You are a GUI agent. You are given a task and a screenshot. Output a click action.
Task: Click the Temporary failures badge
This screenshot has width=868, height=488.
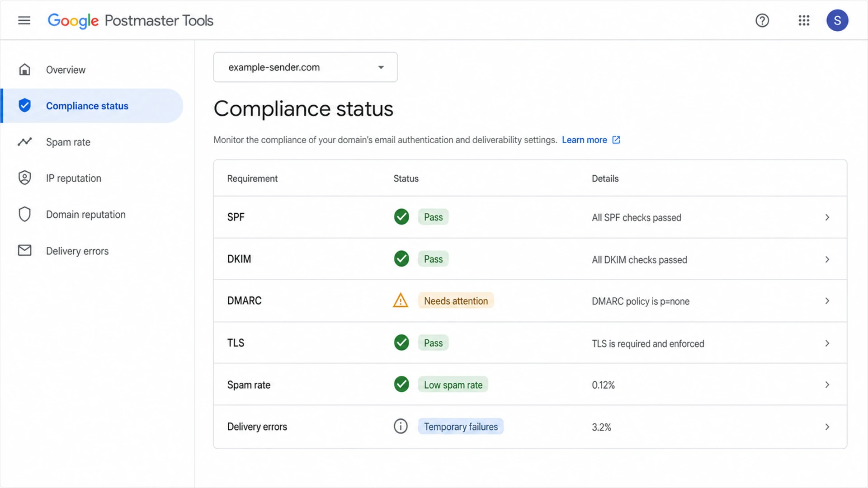tap(461, 427)
